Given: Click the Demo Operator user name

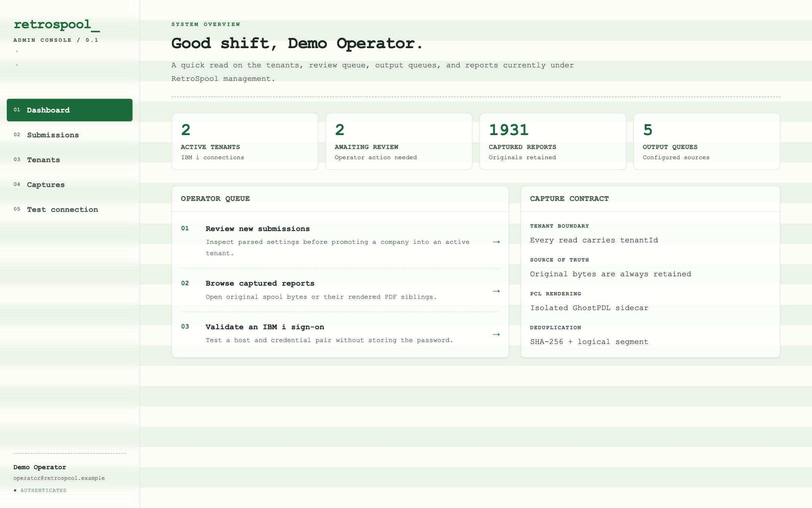Looking at the screenshot, I should (40, 467).
